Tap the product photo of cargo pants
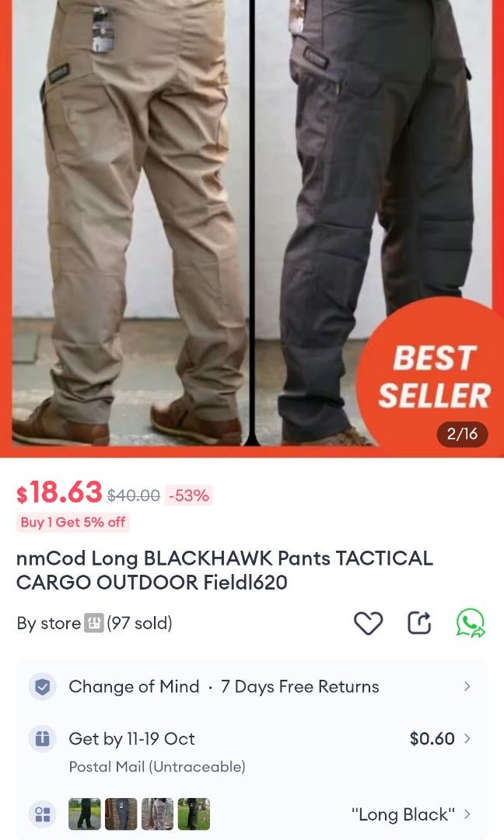Image resolution: width=504 pixels, height=840 pixels. pos(252,225)
